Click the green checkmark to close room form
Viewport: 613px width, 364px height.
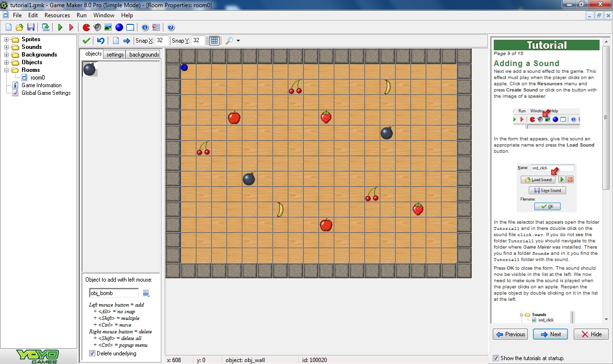(86, 41)
